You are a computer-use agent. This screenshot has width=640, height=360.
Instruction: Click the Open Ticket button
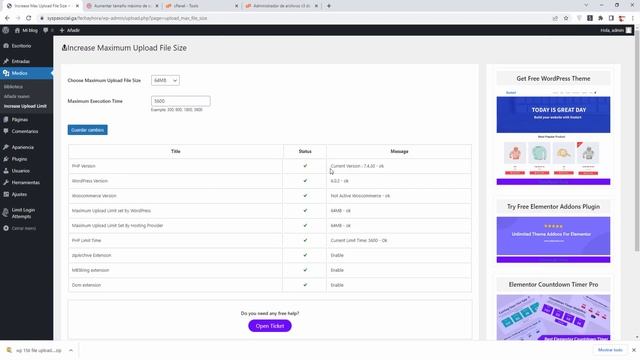click(x=270, y=326)
